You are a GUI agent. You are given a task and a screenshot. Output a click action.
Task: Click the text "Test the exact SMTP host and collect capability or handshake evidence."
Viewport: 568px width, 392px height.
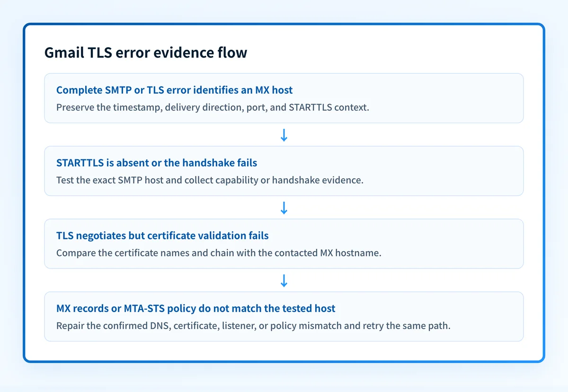coord(210,180)
